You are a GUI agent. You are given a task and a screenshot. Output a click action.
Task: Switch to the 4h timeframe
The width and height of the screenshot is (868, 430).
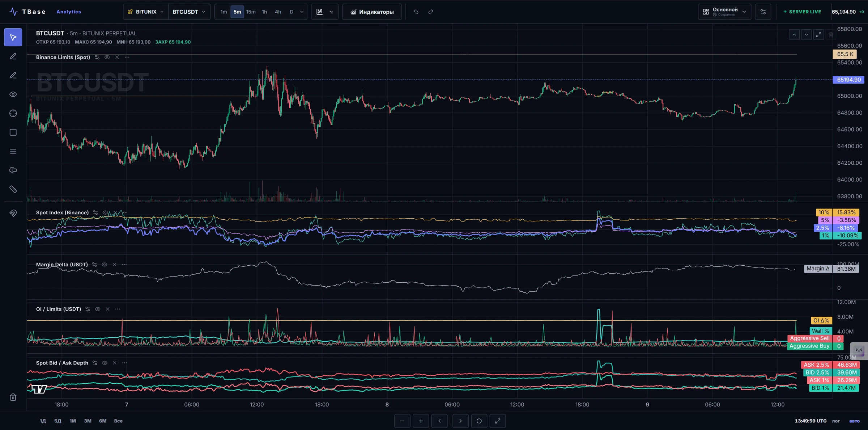278,12
